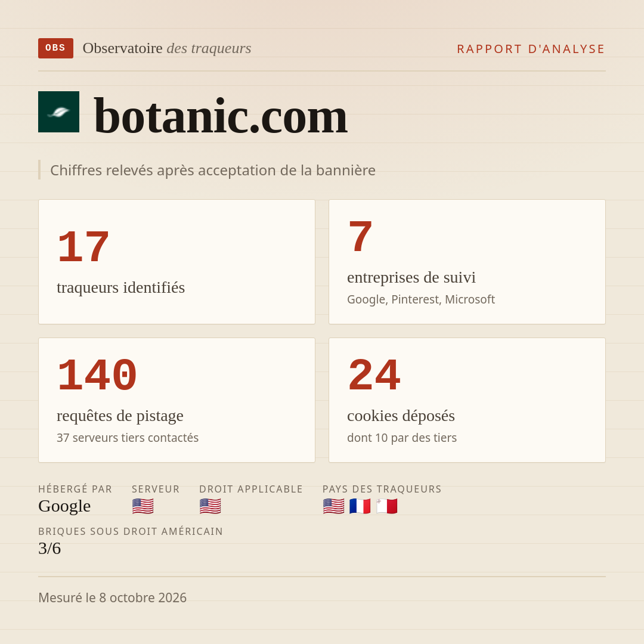Click the US flag under Pays des traqueurs
This screenshot has width=644, height=644.
click(x=333, y=506)
